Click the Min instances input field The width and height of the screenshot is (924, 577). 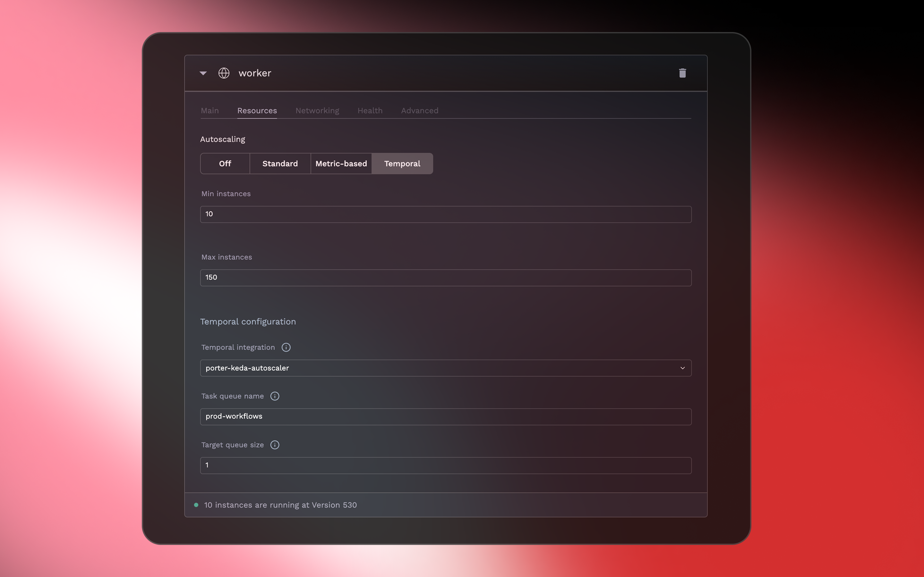tap(445, 214)
